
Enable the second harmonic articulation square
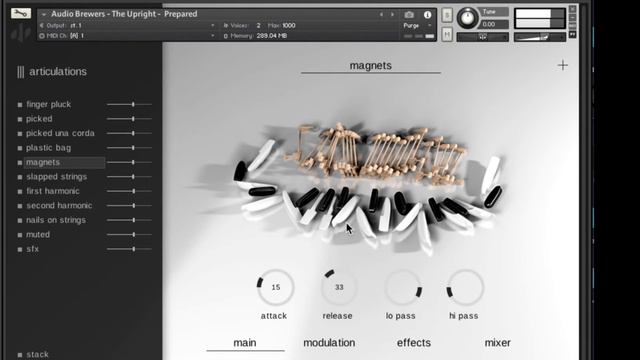tap(20, 206)
